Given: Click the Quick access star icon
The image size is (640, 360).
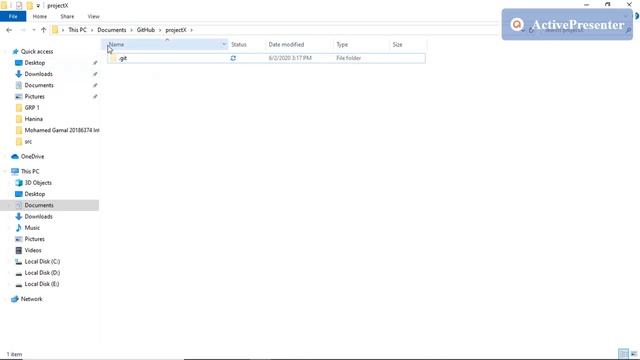Looking at the screenshot, I should 15,51.
